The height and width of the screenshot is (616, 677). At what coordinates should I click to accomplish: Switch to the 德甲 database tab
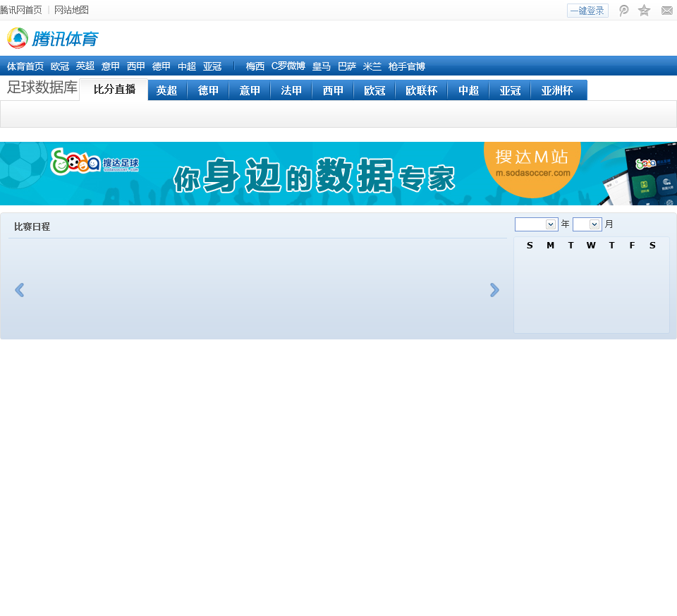point(208,90)
